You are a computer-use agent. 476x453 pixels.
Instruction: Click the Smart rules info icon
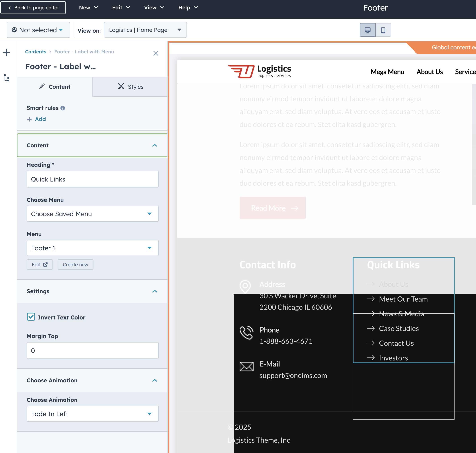tap(63, 108)
